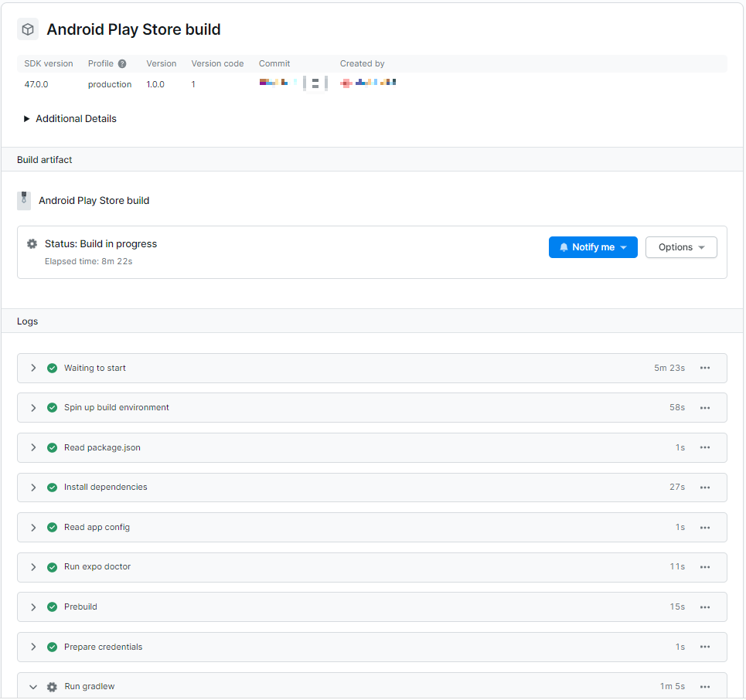
Task: Click the SDK version value 47.0.0
Action: coord(36,85)
